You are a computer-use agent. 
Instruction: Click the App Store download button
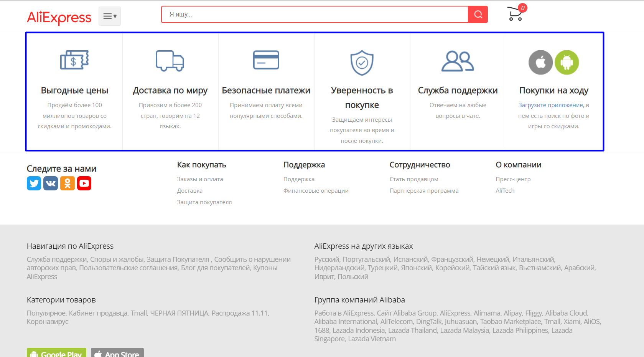click(x=117, y=353)
